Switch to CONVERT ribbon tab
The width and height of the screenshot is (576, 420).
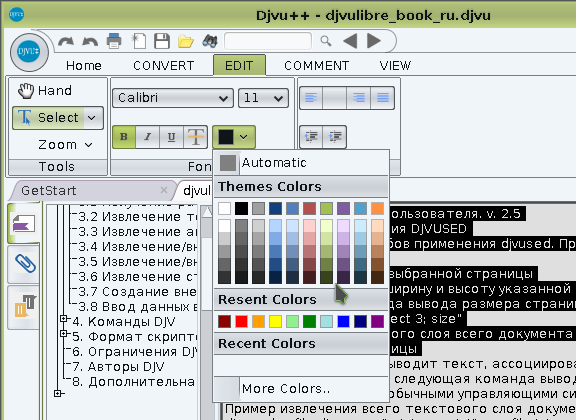163,66
